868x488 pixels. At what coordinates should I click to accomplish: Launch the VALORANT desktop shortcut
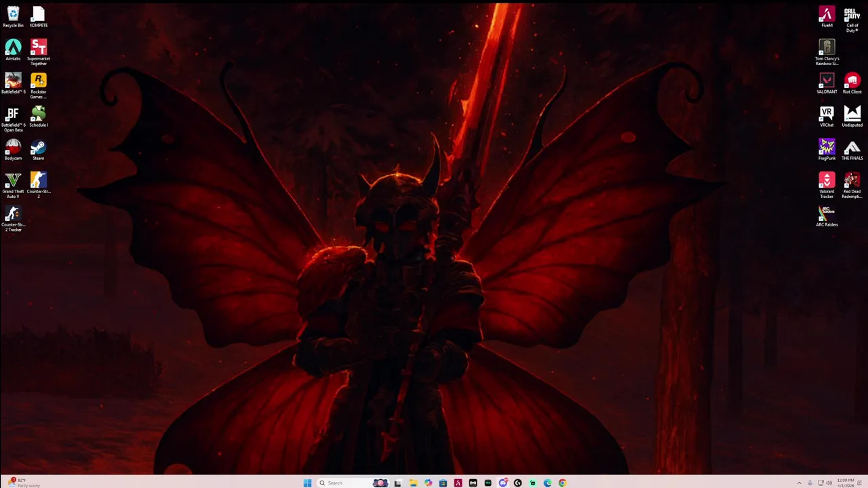827,83
